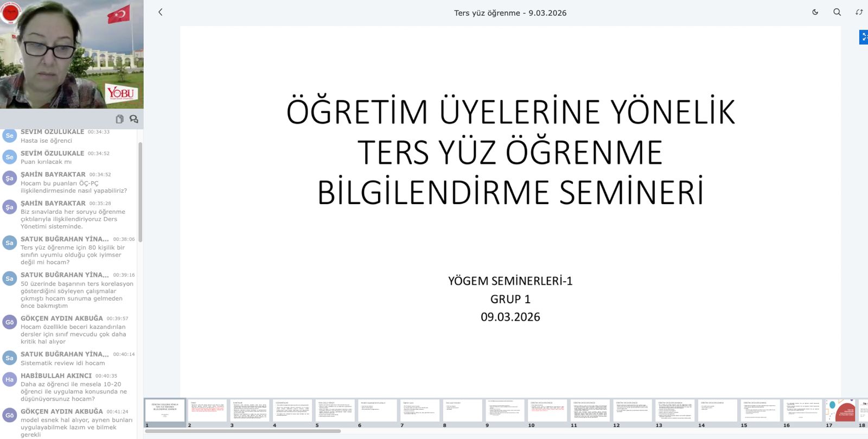The height and width of the screenshot is (439, 868).
Task: Select slide 1 thumbnail
Action: click(164, 411)
